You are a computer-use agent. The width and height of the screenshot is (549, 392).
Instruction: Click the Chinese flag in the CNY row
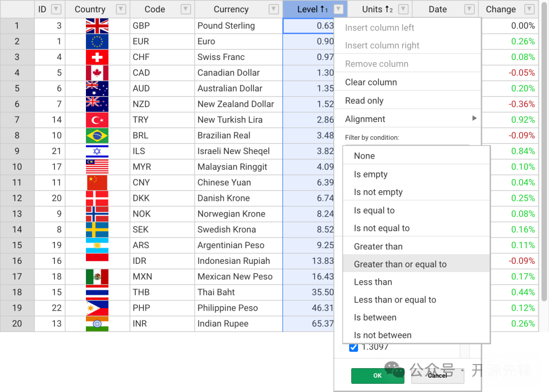[x=97, y=183]
